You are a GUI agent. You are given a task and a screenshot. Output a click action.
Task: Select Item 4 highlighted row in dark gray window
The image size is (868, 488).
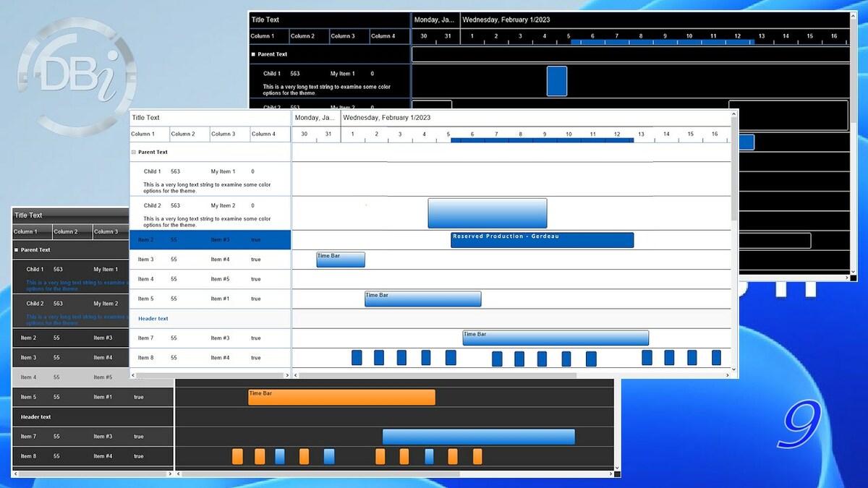(x=70, y=377)
